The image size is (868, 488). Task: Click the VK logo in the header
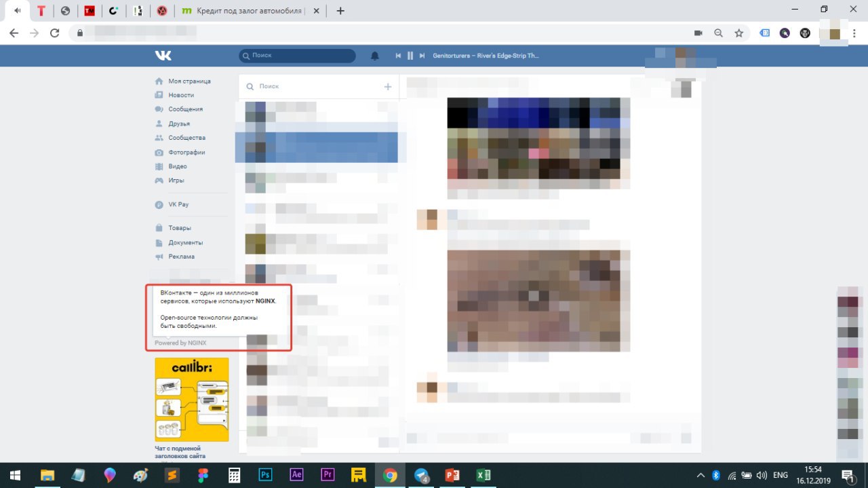coord(163,56)
